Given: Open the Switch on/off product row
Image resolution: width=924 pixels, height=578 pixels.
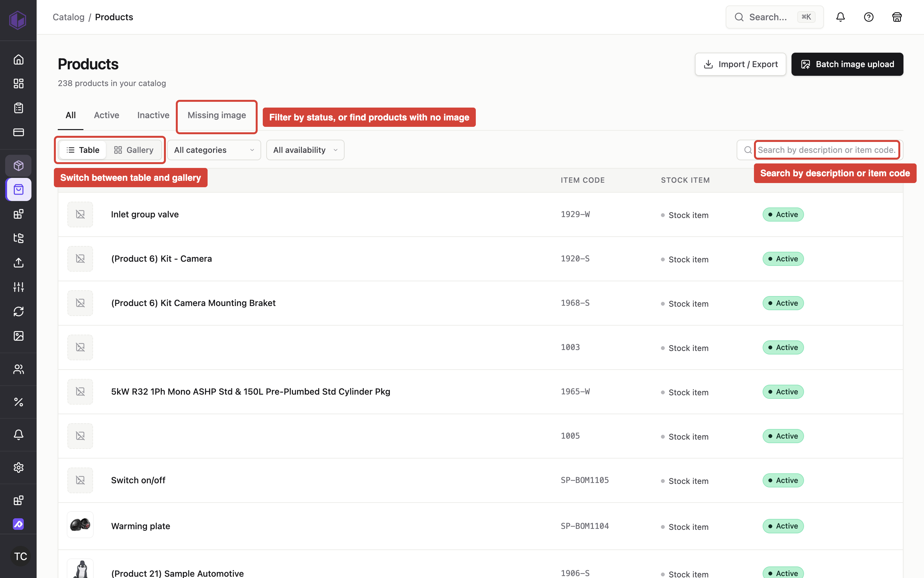Looking at the screenshot, I should 480,480.
